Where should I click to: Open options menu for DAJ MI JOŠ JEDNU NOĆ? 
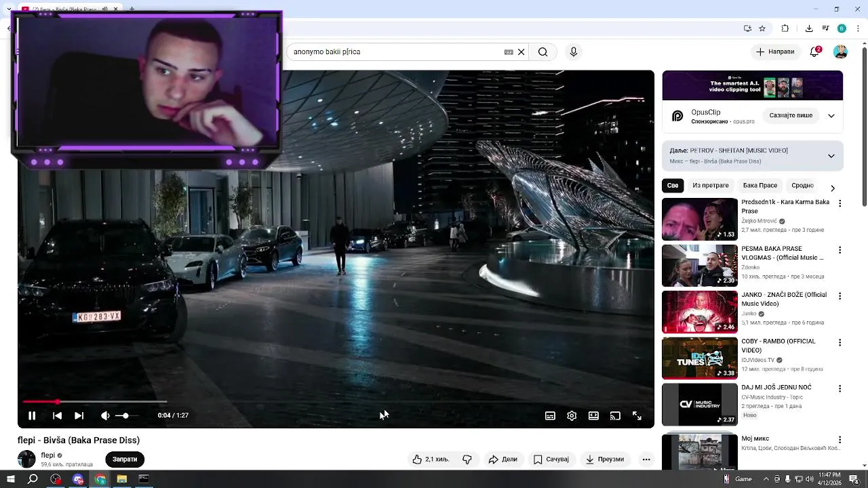pos(840,389)
